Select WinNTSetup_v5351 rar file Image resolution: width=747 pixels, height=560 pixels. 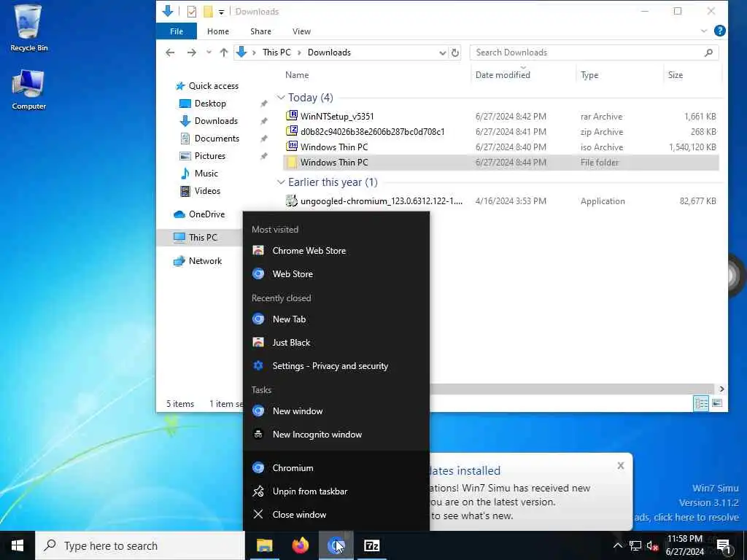click(501, 116)
